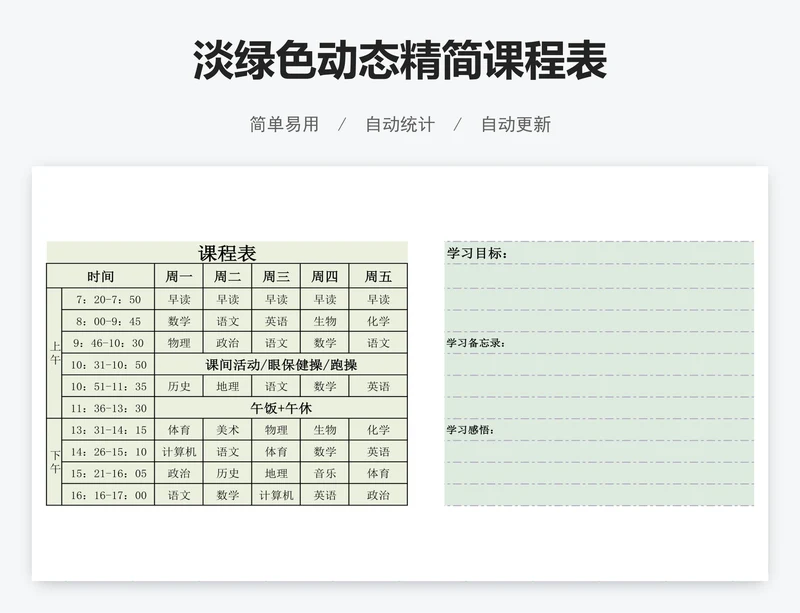The height and width of the screenshot is (613, 800).
Task: Click 物理 in the 9:46-10:30 row
Action: (179, 342)
